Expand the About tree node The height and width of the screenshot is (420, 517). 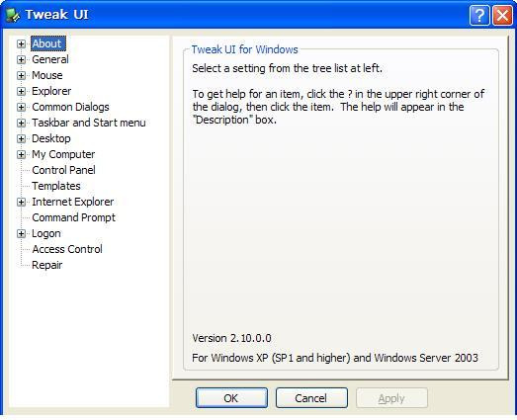click(21, 43)
